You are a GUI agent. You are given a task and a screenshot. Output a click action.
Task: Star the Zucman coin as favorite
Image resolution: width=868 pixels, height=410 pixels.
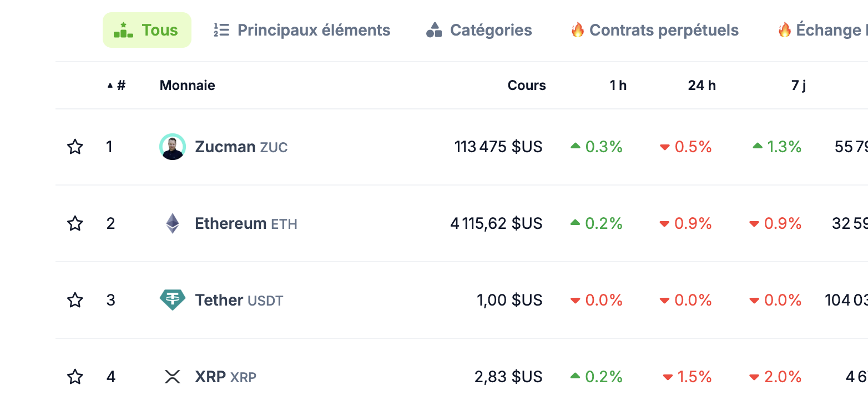coord(75,147)
